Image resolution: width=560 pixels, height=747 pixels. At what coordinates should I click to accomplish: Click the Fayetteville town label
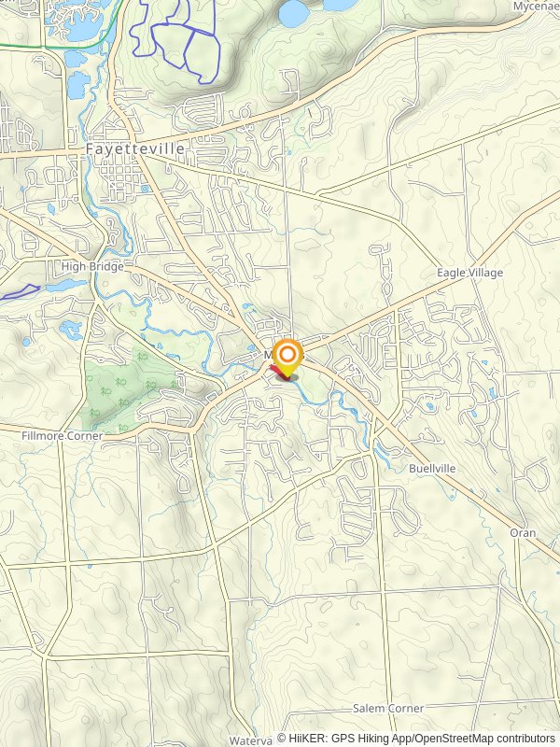[135, 148]
